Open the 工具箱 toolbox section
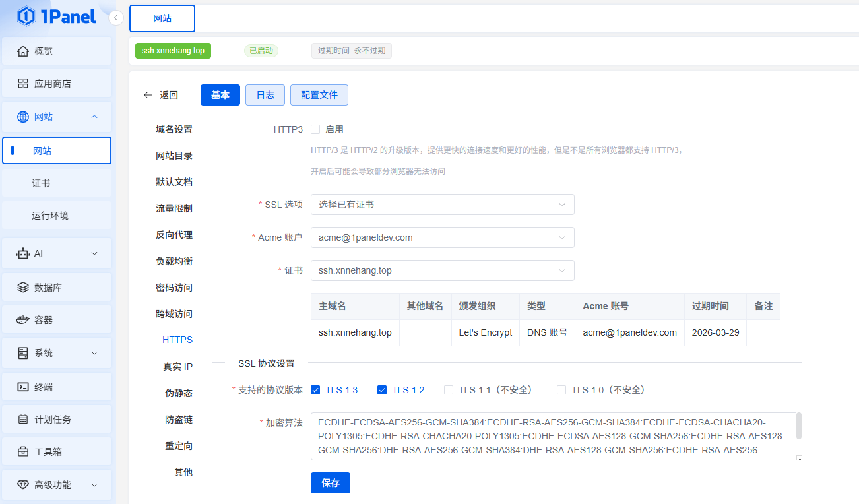The width and height of the screenshot is (859, 504). (57, 451)
